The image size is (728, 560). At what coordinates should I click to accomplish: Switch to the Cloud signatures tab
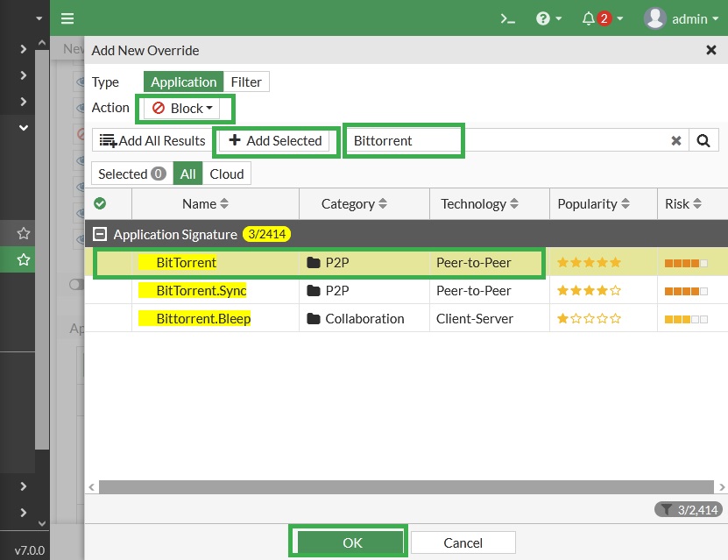point(227,174)
